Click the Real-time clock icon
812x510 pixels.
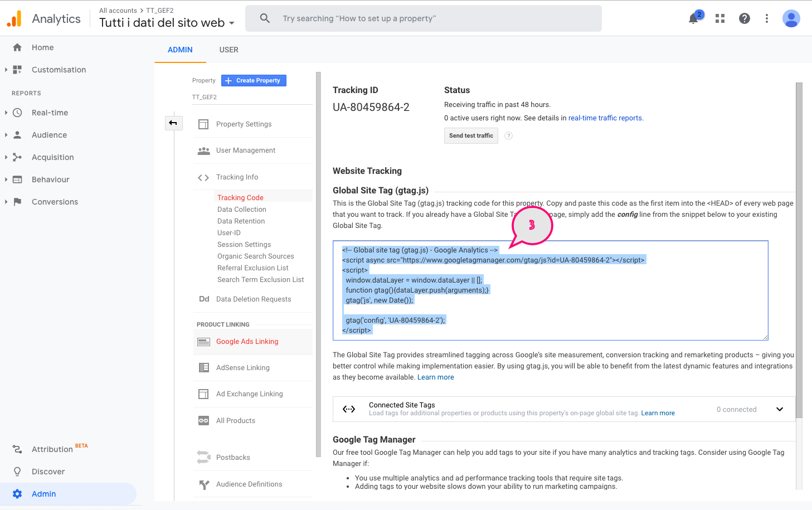click(x=17, y=113)
